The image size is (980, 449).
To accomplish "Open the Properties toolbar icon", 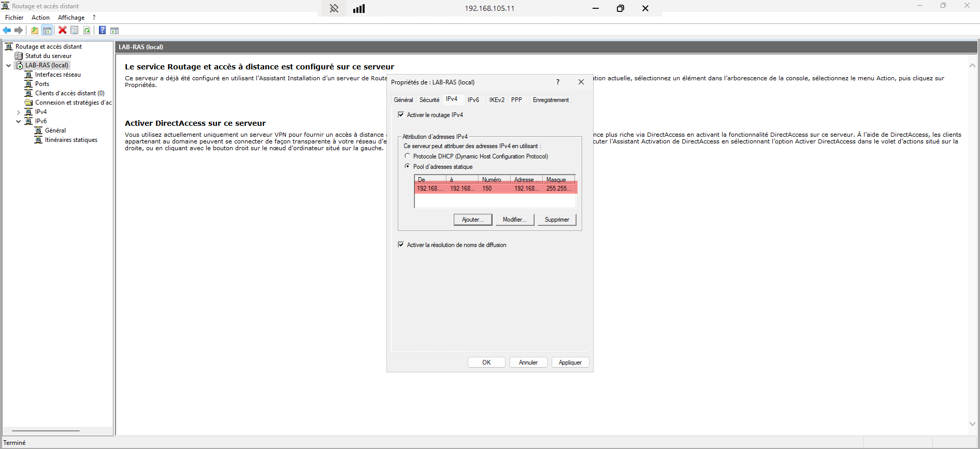I will point(75,31).
